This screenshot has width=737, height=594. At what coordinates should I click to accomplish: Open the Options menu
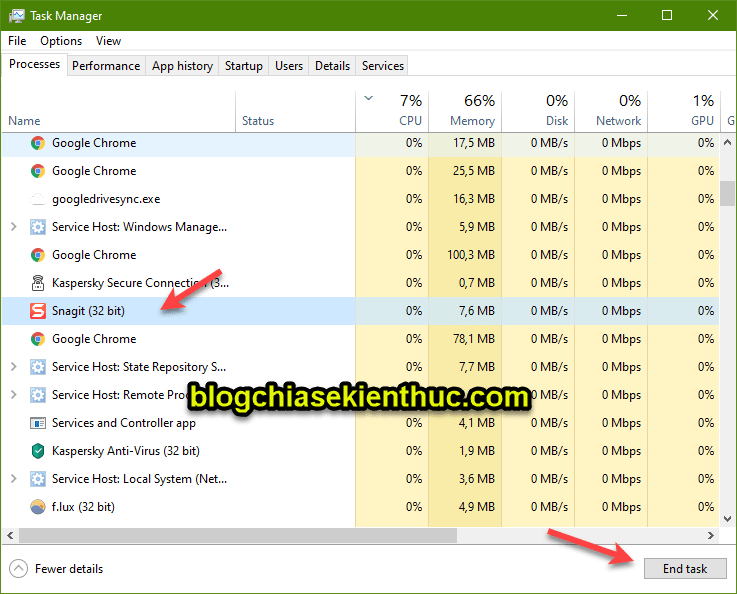(61, 41)
